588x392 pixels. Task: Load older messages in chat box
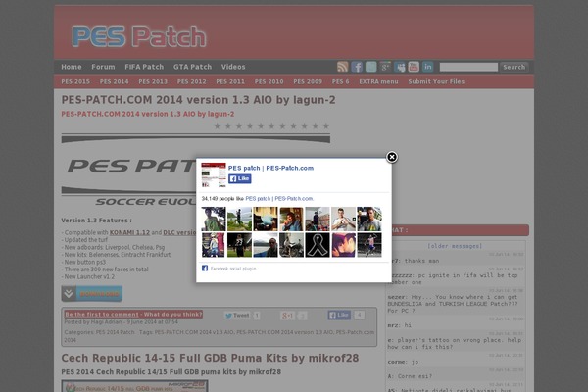[455, 246]
